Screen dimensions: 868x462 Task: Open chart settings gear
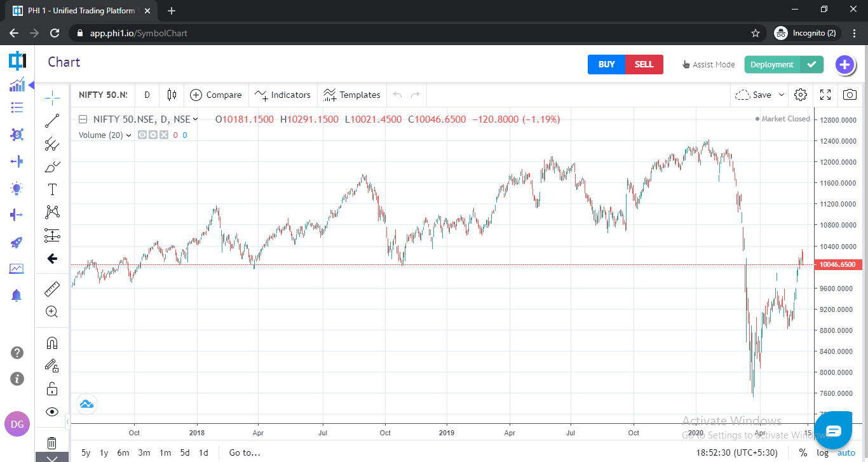point(801,95)
